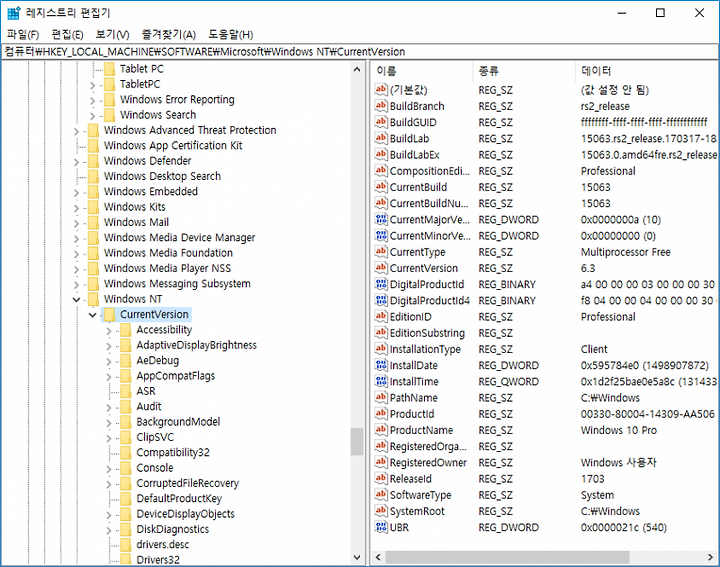This screenshot has height=567, width=720.
Task: Select the string icon of PathName value
Action: point(381,398)
